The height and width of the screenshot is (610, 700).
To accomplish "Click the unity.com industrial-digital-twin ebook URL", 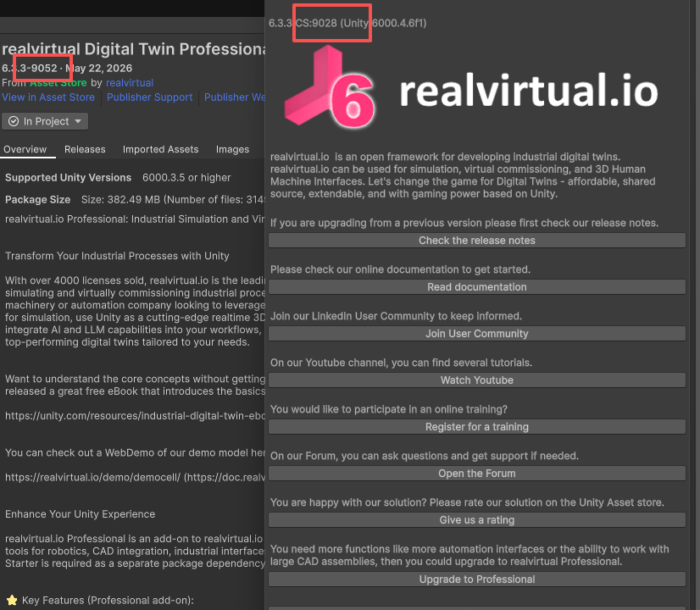I will click(x=135, y=416).
